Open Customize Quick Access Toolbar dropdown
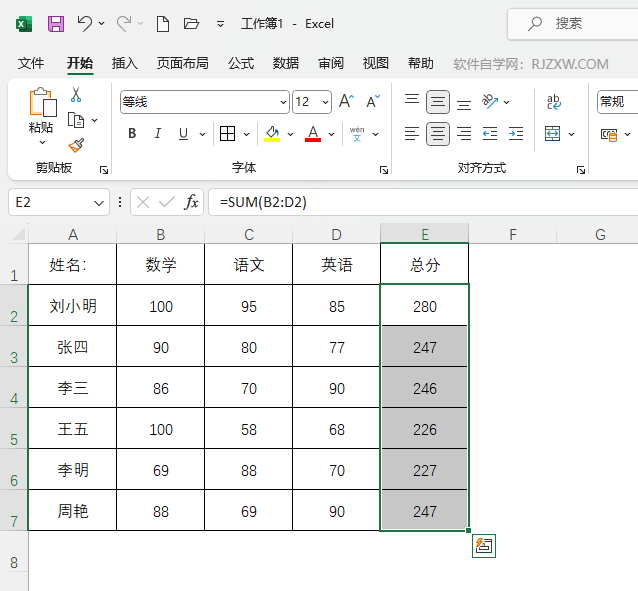The height and width of the screenshot is (591, 638). point(220,24)
